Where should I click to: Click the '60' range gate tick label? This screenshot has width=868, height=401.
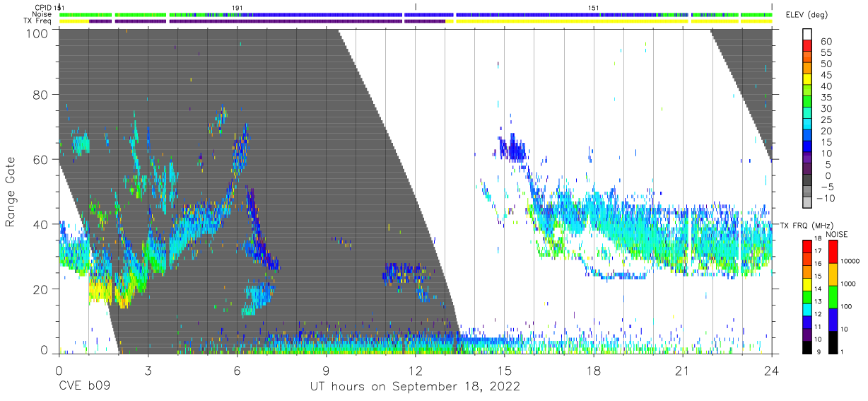(40, 159)
